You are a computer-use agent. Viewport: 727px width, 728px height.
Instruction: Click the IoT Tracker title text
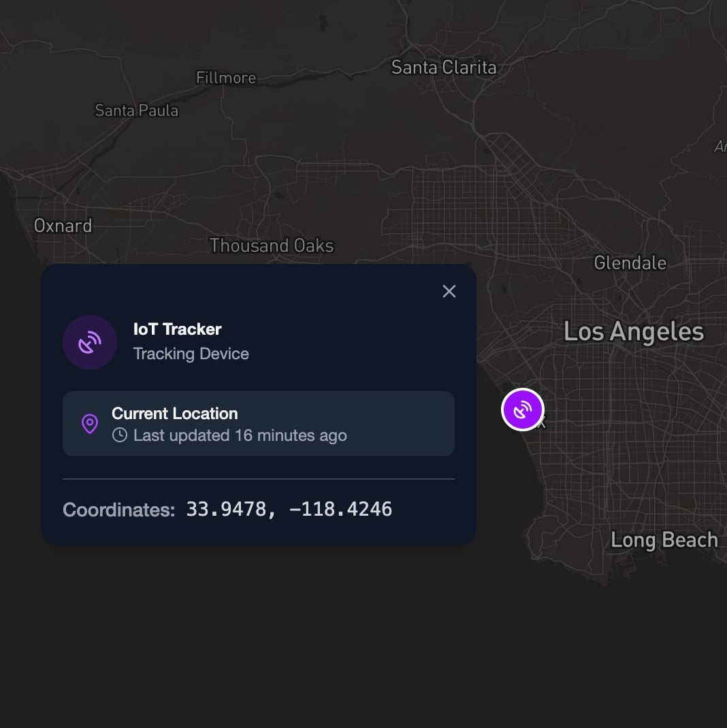[177, 329]
